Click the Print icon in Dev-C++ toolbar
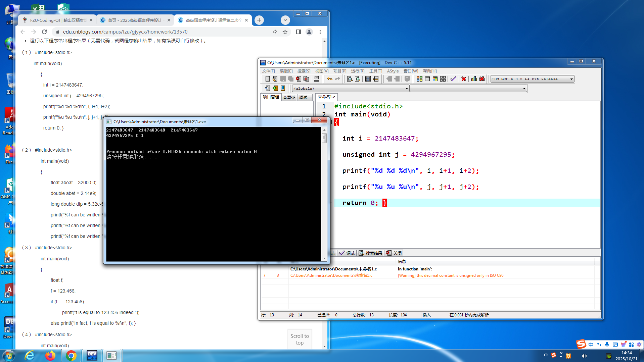 (316, 79)
